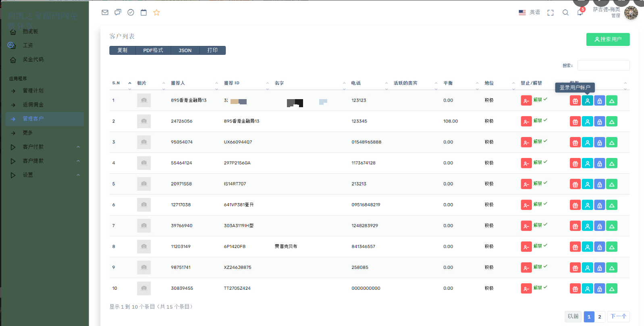644x326 pixels.
Task: Click the calendar icon in top toolbar
Action: [x=143, y=12]
